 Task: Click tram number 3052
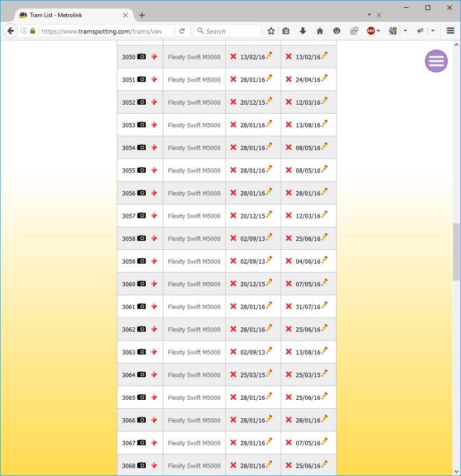[x=128, y=102]
